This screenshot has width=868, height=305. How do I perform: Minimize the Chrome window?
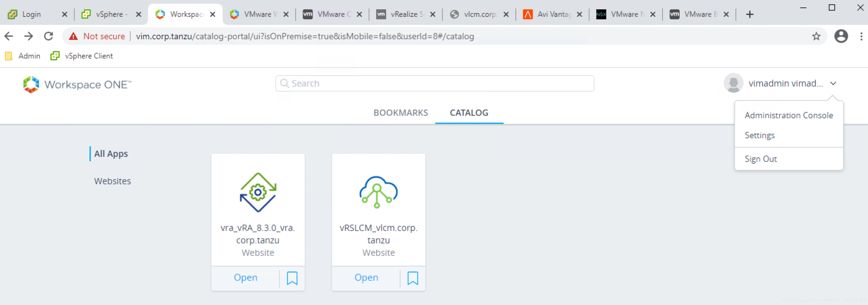803,7
